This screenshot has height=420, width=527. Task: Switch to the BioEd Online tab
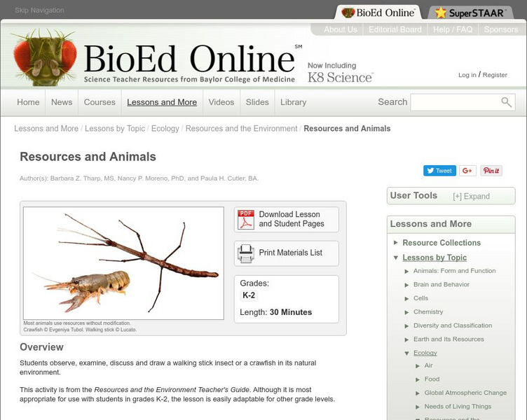tap(378, 13)
